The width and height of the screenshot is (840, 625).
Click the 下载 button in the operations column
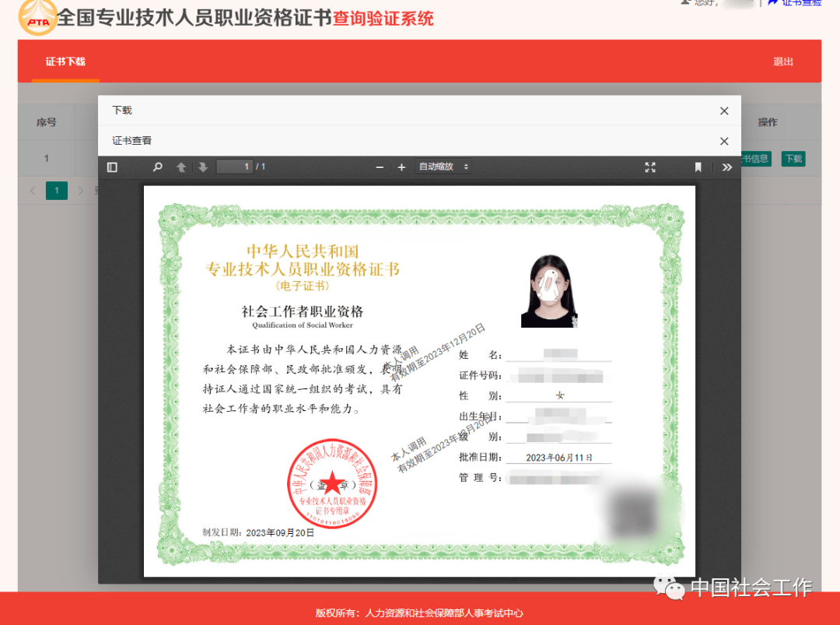793,158
